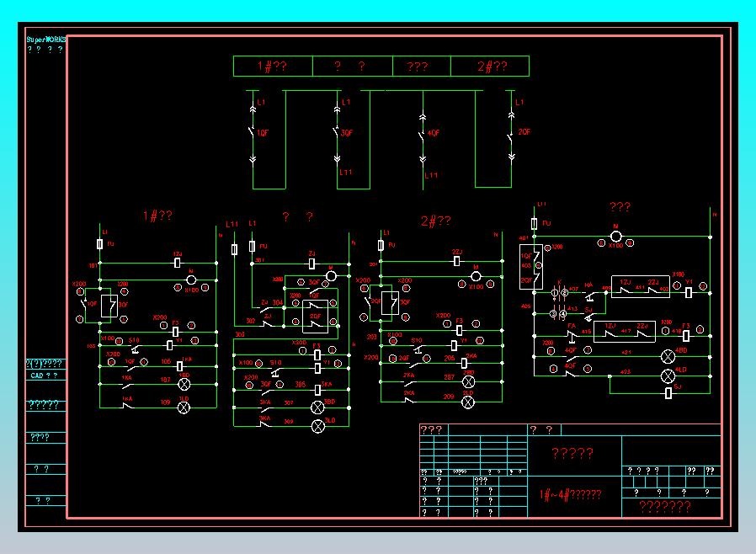Click wire number 417
This screenshot has height=554, width=756.
(x=626, y=331)
